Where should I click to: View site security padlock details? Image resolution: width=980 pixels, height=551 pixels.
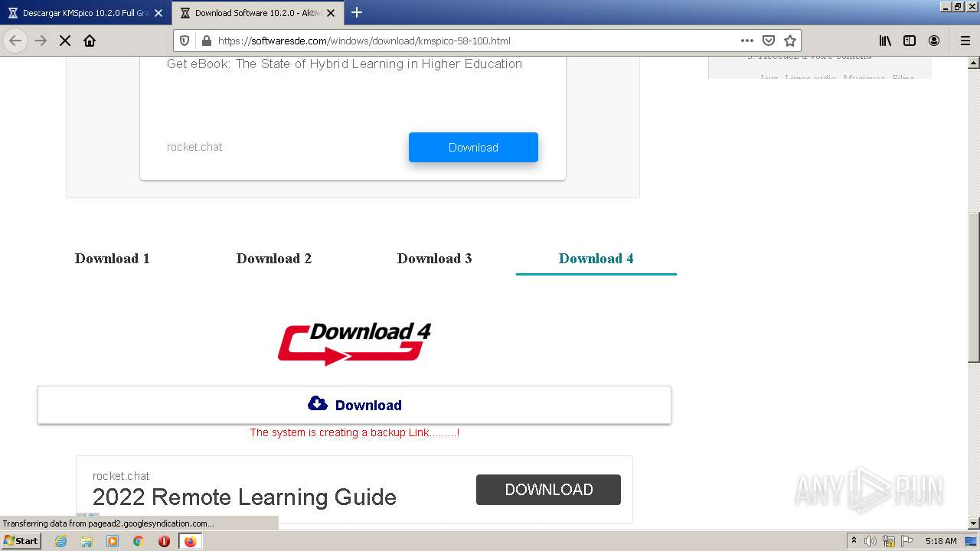click(205, 41)
